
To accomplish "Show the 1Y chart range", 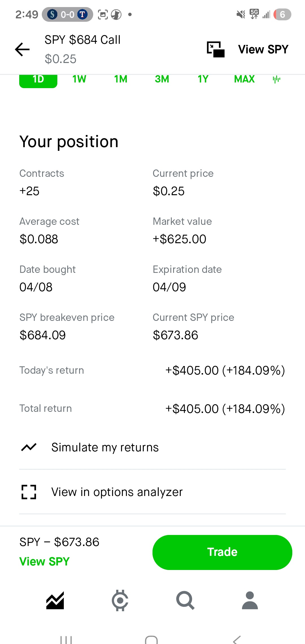I will tap(203, 79).
